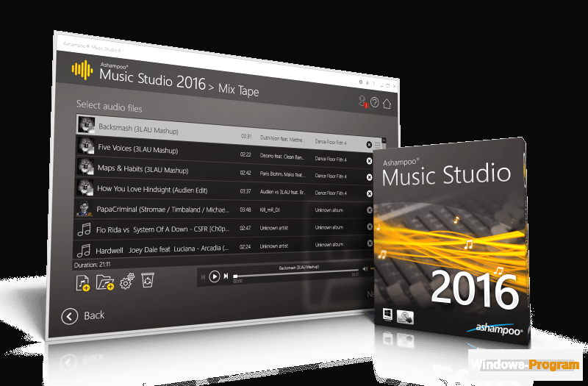Remove Flo Rida vs System Of A Down track

coord(370,226)
